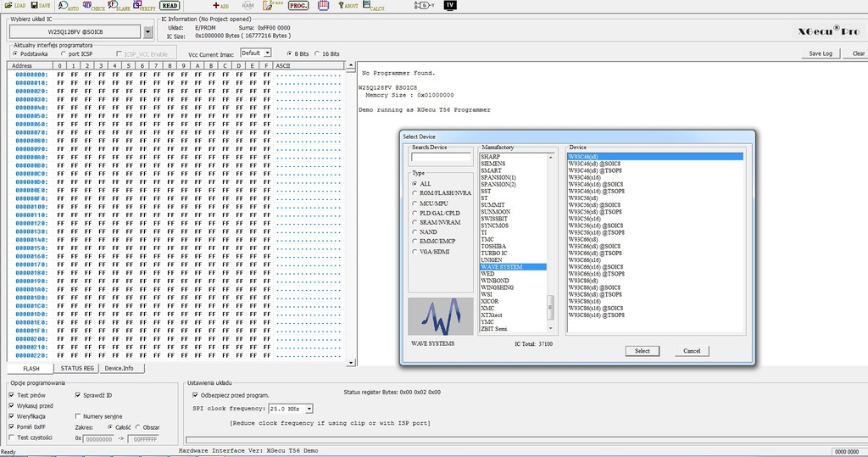Click the SAVE toolbar icon

(40, 5)
